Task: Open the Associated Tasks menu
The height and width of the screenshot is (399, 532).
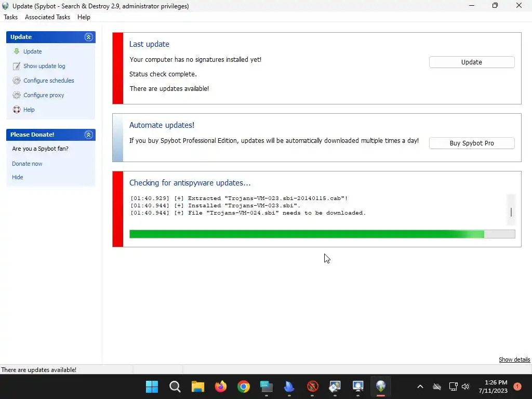Action: [47, 17]
